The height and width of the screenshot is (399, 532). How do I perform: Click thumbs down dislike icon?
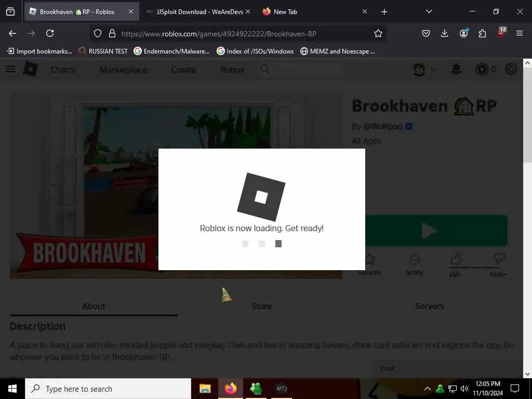(x=499, y=260)
